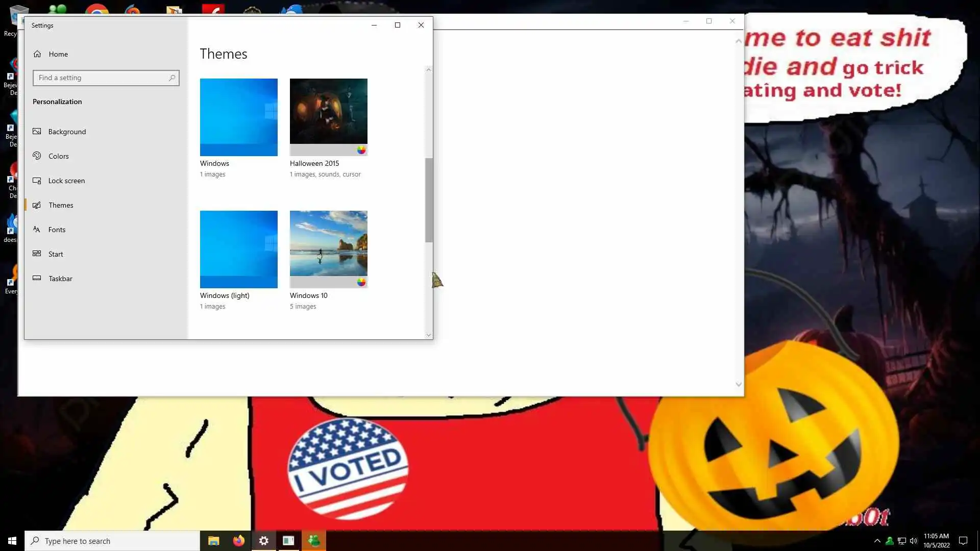Launch Firefox from the taskbar
This screenshot has height=551, width=980.
238,541
